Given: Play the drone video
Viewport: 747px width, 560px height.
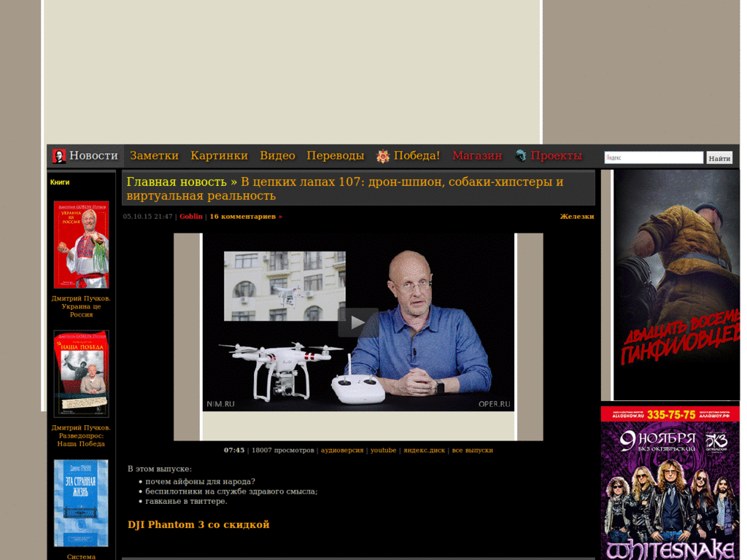Looking at the screenshot, I should coord(357,322).
